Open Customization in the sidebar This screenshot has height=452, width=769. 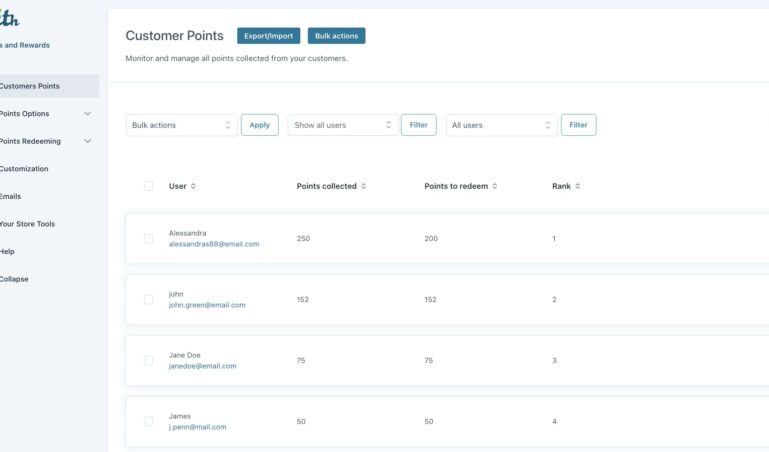(x=24, y=169)
